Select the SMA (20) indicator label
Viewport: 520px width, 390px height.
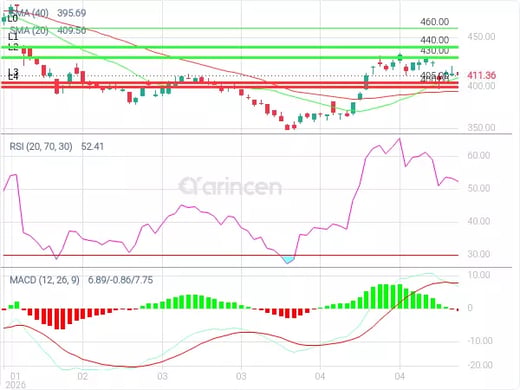click(x=29, y=31)
